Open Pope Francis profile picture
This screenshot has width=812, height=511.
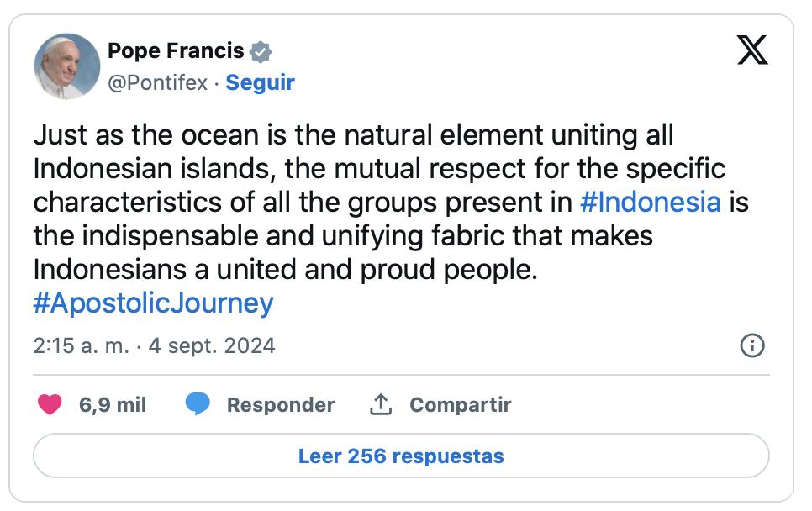coord(67,66)
